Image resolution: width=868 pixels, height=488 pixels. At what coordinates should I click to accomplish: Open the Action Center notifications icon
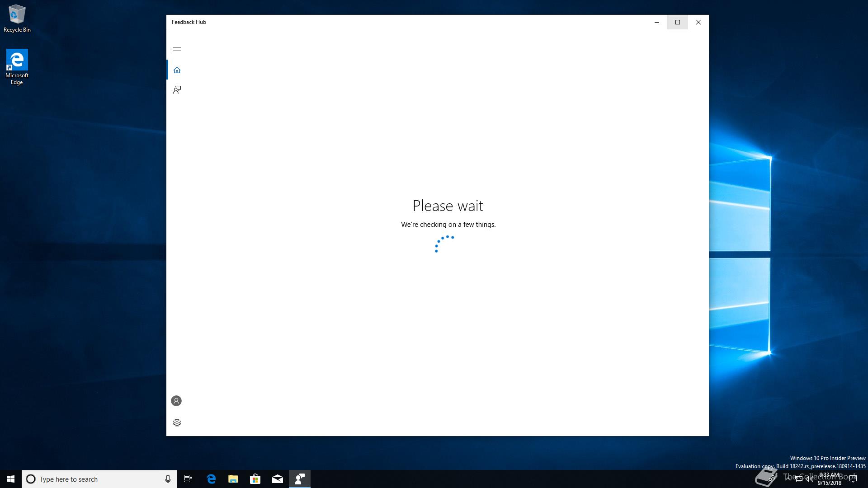pos(853,479)
